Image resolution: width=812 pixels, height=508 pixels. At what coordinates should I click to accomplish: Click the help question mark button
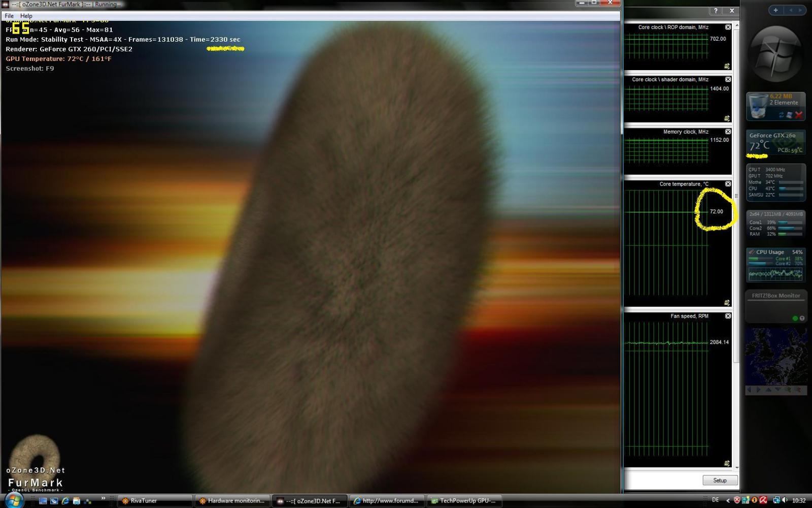[x=716, y=11]
